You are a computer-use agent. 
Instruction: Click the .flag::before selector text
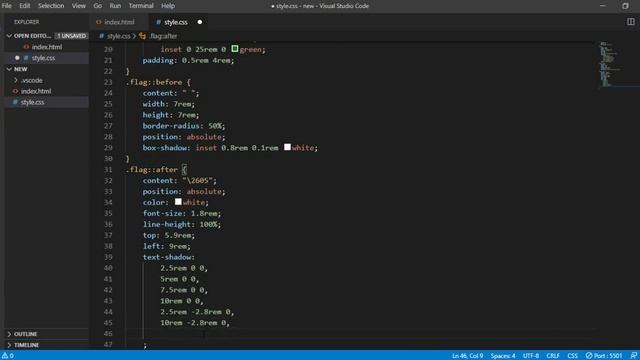pyautogui.click(x=154, y=82)
